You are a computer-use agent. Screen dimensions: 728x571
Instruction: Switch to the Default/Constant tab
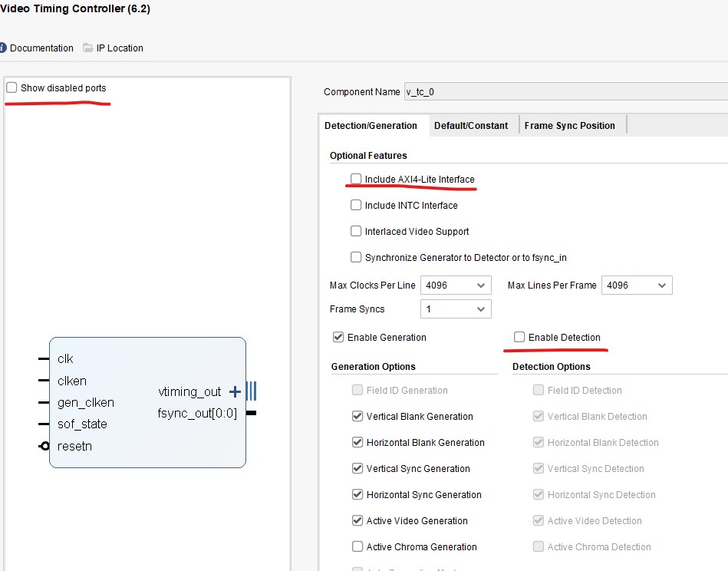[x=471, y=126]
